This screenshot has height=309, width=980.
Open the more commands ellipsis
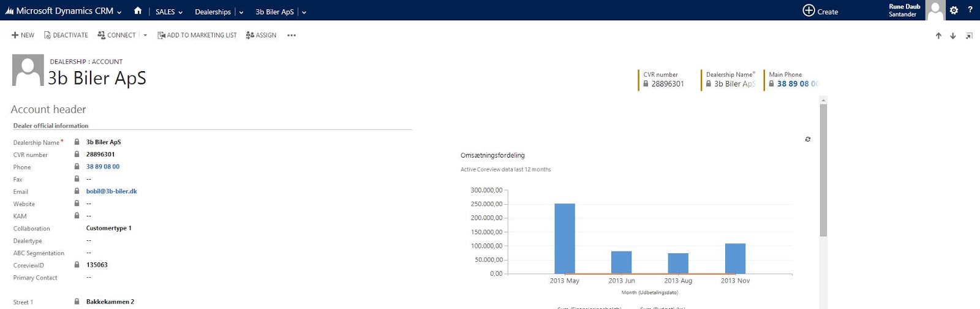292,36
